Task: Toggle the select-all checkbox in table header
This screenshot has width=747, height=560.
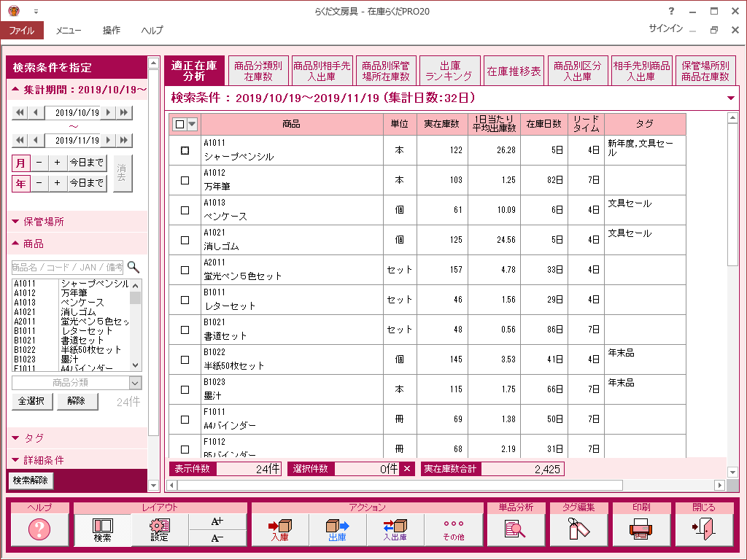Action: pos(179,125)
